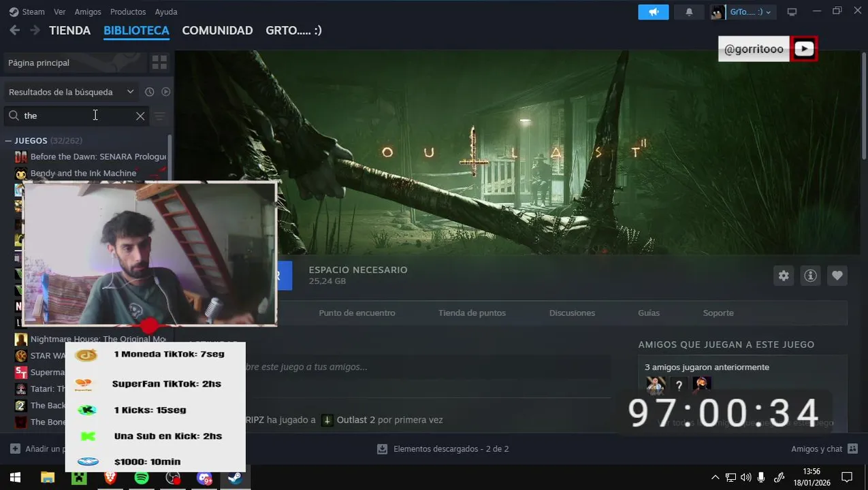Click the game list sidebar scrollbar

coord(170,158)
